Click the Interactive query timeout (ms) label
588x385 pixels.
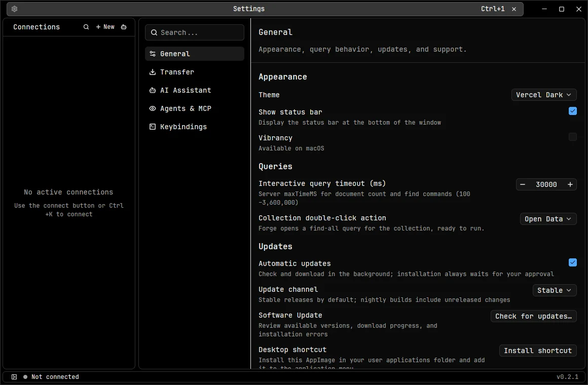click(322, 184)
